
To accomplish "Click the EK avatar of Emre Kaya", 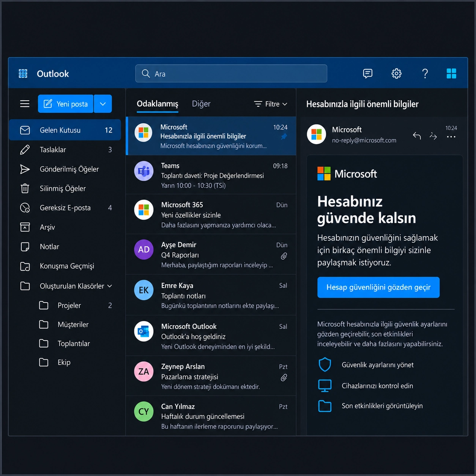I will coord(144,290).
